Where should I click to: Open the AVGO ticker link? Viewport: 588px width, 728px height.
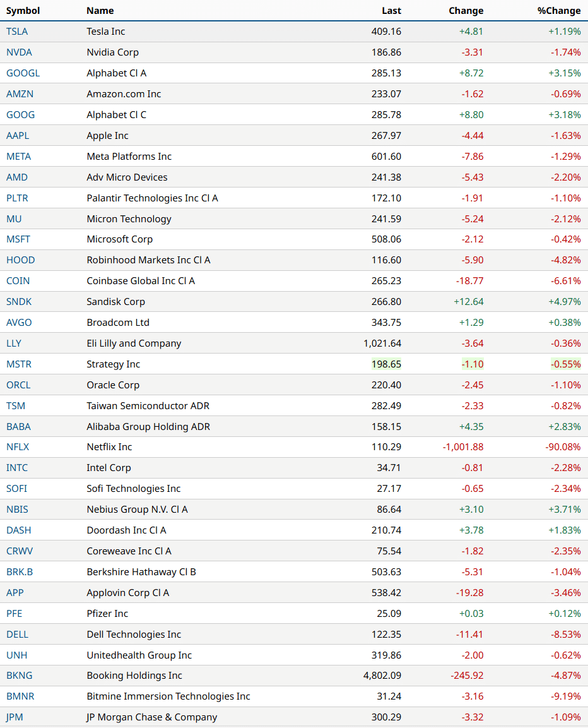coord(19,323)
